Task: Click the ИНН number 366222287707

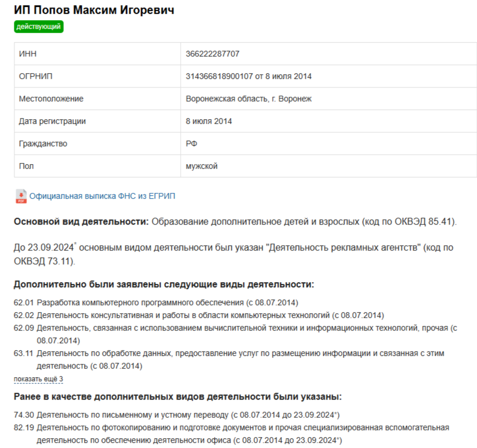Action: [212, 54]
